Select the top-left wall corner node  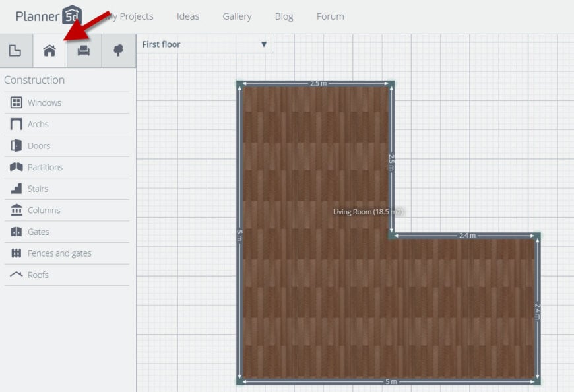coord(239,84)
